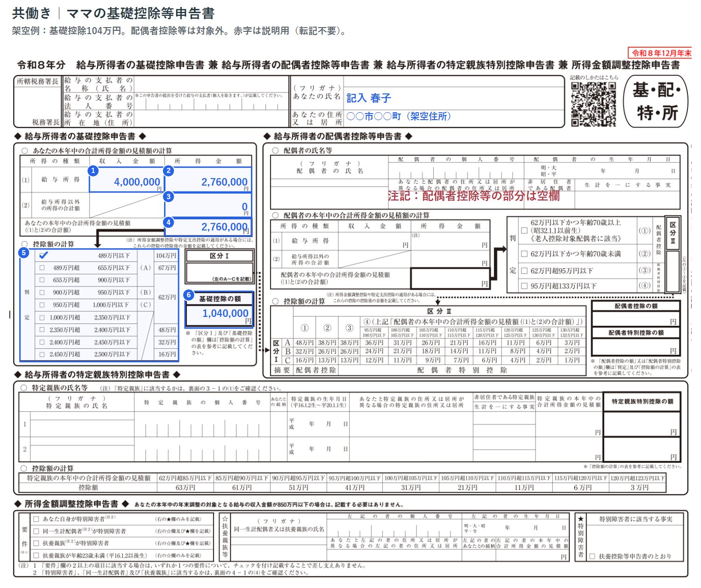Click the 合計所得金額の見積額 total field
701x588 pixels.
[x=208, y=226]
